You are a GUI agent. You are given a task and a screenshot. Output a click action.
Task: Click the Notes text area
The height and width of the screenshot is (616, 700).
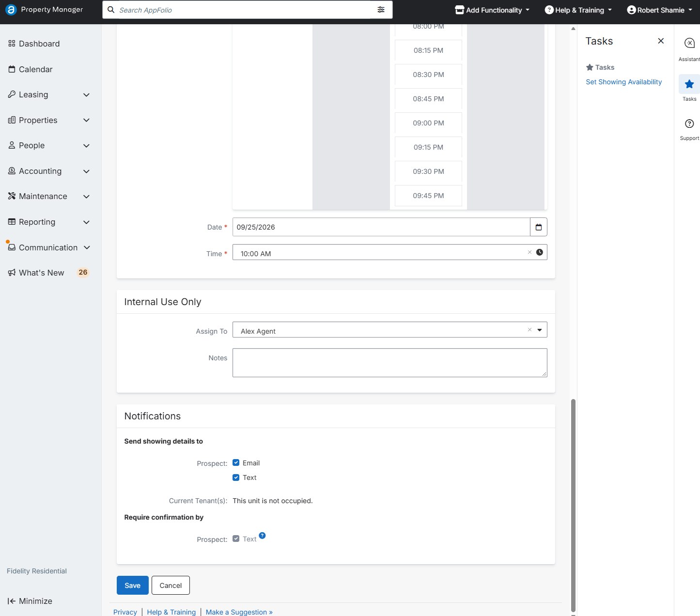pyautogui.click(x=390, y=363)
